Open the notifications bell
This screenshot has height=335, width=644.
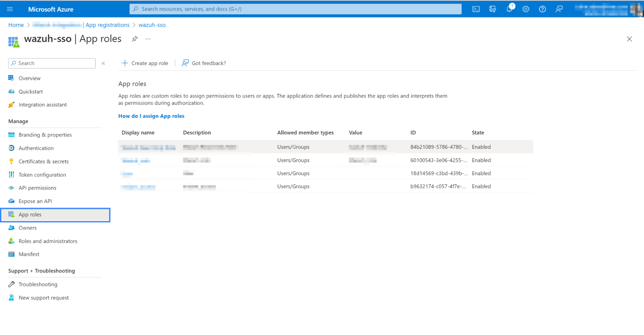(509, 9)
